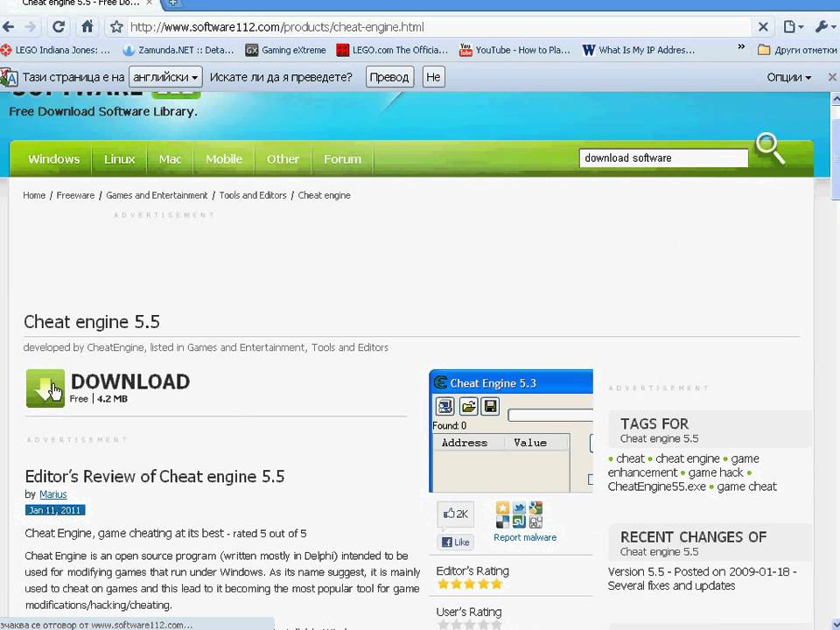Open LEGO.com The Official bookmark
Image resolution: width=840 pixels, height=630 pixels.
point(392,51)
